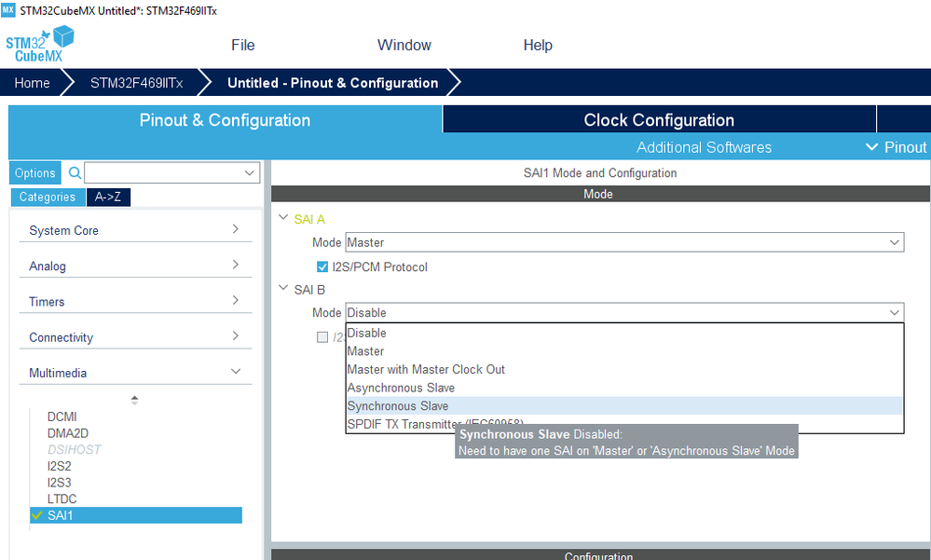
Task: Go to Home breadcrumb
Action: [32, 83]
